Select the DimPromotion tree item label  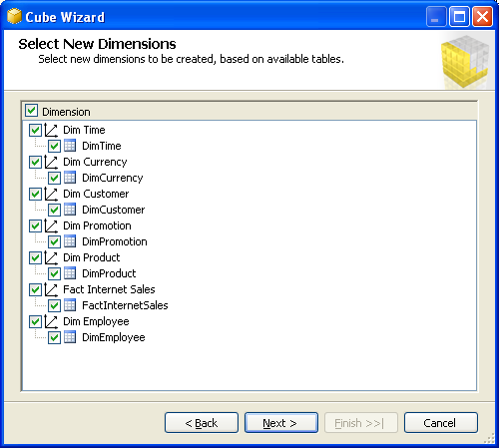coord(115,241)
